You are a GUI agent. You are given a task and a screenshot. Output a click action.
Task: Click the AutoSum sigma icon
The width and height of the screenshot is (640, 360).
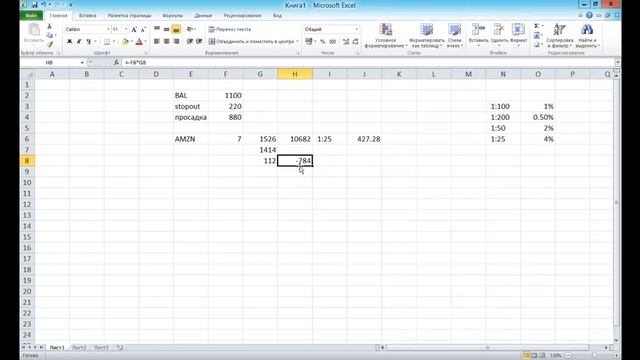(536, 26)
